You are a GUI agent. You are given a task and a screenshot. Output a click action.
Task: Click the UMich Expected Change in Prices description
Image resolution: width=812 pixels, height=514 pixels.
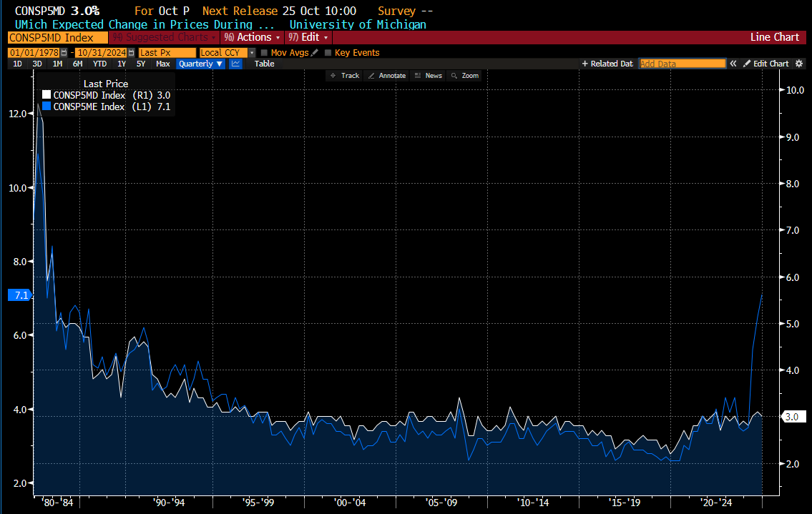[145, 24]
